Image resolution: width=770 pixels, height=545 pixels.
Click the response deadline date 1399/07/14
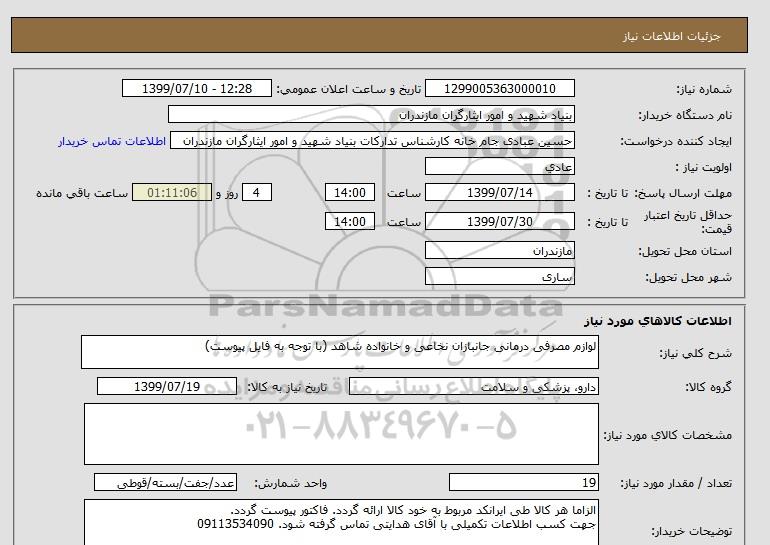[x=499, y=192]
